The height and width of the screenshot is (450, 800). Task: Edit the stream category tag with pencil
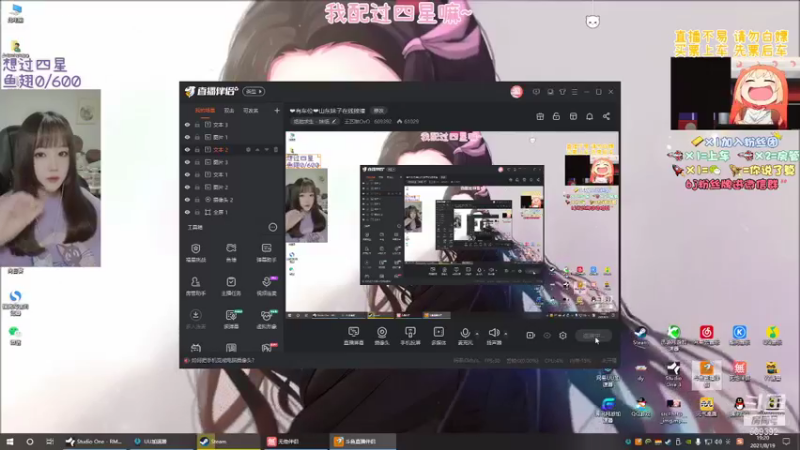(x=315, y=122)
